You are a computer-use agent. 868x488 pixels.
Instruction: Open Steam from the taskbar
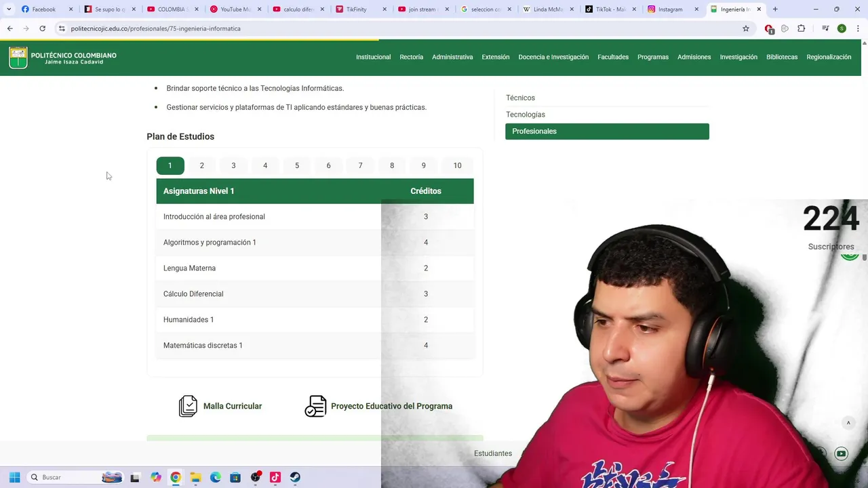[295, 477]
